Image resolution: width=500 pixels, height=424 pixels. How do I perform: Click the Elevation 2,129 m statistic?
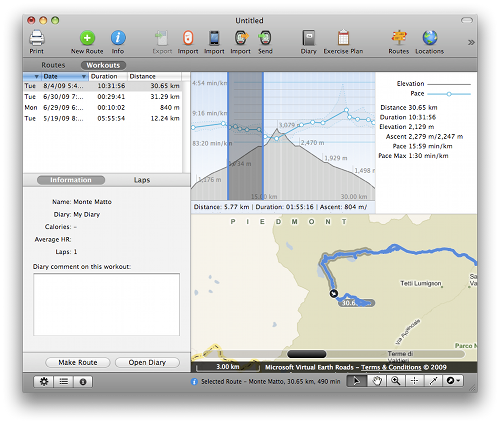(x=407, y=127)
